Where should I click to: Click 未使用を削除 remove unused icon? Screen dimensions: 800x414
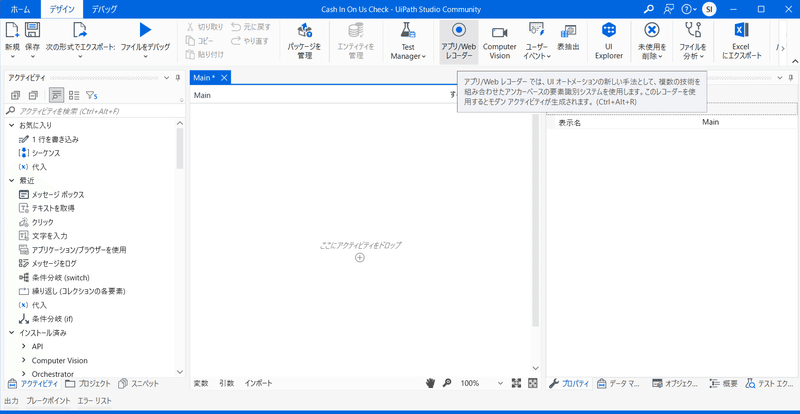(652, 30)
